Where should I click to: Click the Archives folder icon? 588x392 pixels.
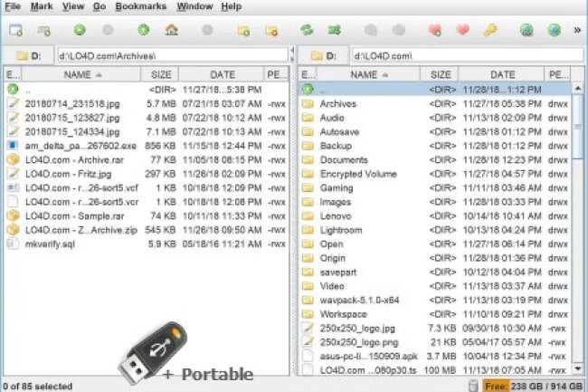click(308, 103)
